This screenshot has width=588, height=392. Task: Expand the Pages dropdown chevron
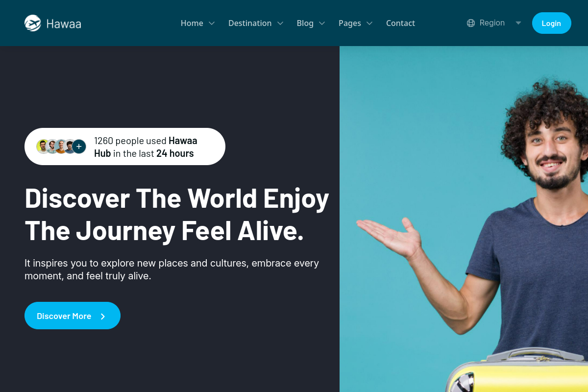point(369,23)
